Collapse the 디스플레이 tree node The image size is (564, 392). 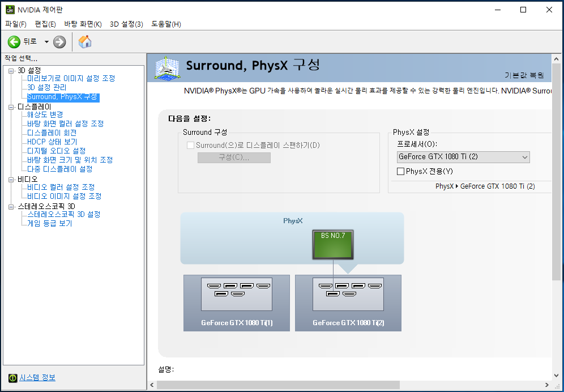(x=11, y=107)
